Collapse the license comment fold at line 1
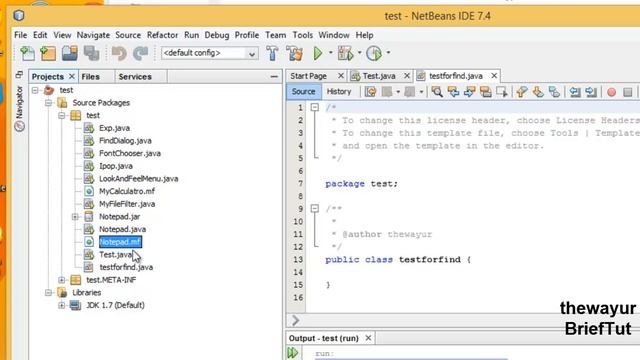Image resolution: width=640 pixels, height=360 pixels. pos(315,107)
